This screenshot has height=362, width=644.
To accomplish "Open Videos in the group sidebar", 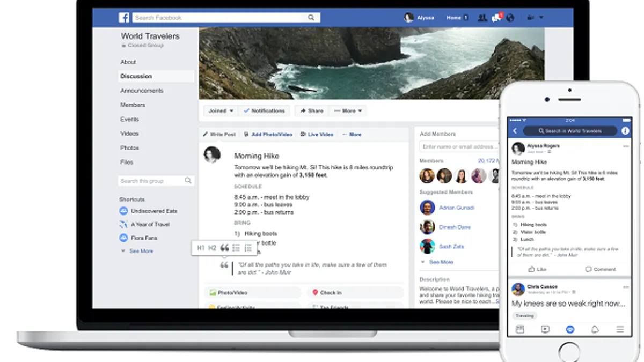I will tap(129, 134).
